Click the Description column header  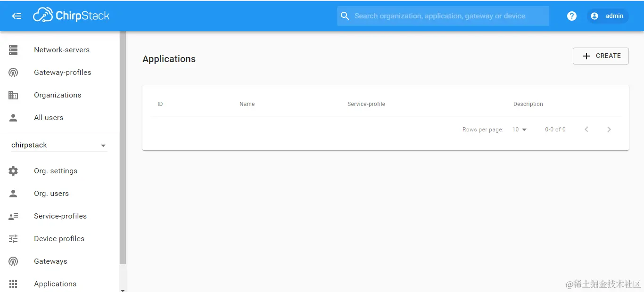[528, 104]
